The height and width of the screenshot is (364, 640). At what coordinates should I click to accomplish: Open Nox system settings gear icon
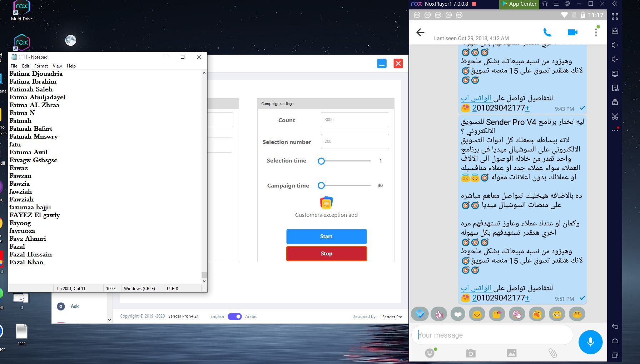coord(568,4)
